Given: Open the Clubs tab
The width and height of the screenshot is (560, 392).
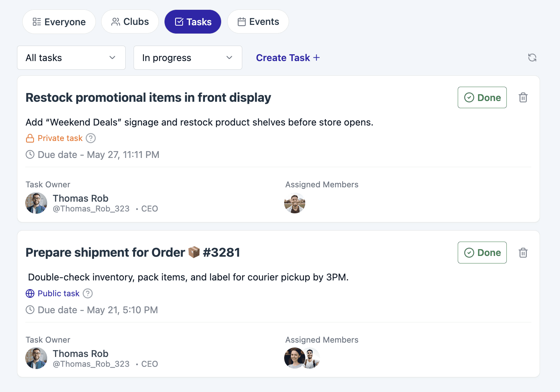Looking at the screenshot, I should (x=130, y=22).
